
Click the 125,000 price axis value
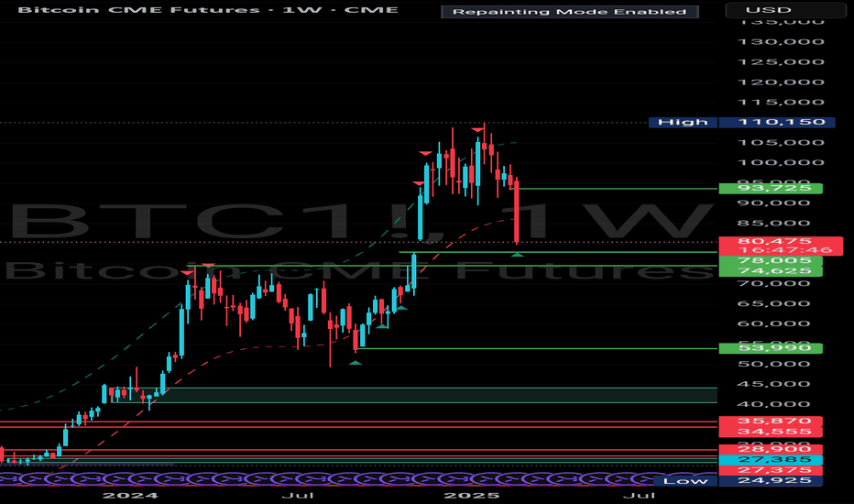(781, 62)
